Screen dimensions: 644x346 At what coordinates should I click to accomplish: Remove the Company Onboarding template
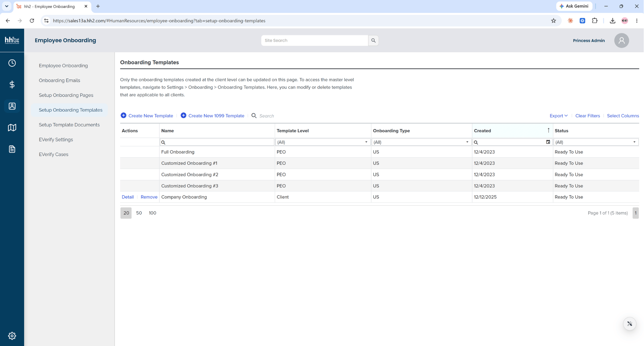pos(149,197)
